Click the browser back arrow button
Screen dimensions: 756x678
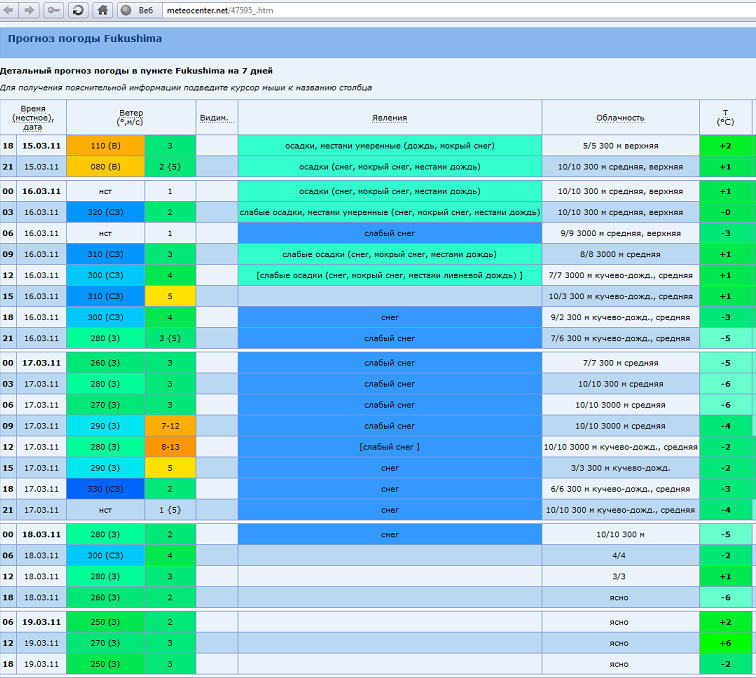(x=10, y=10)
